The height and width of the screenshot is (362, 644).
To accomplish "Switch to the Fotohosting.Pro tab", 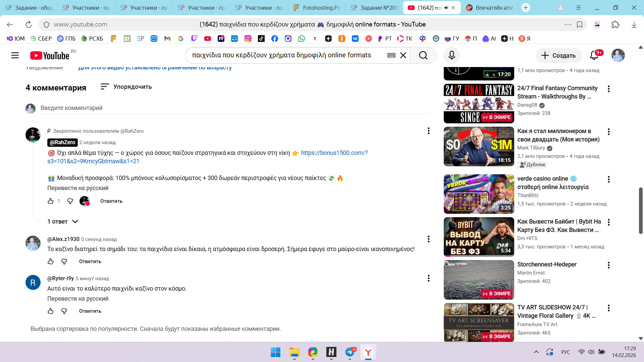I will (x=317, y=8).
